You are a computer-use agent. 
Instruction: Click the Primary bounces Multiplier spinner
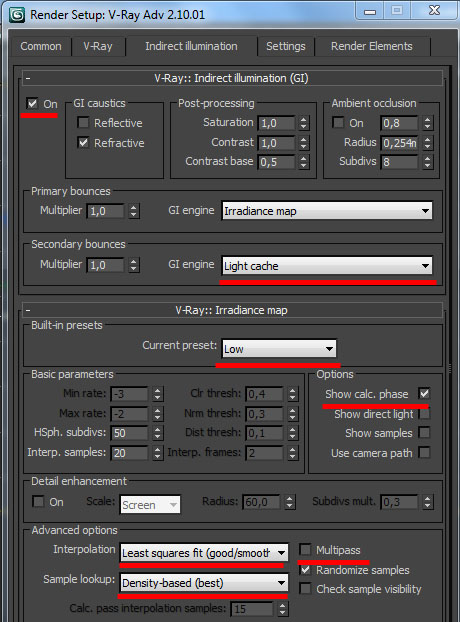click(134, 211)
